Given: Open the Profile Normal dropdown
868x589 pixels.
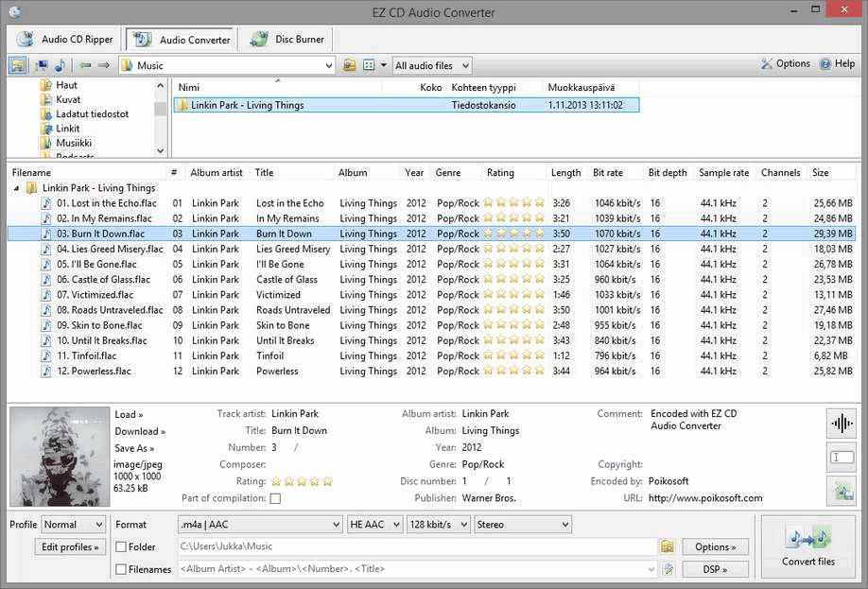Looking at the screenshot, I should tap(73, 524).
